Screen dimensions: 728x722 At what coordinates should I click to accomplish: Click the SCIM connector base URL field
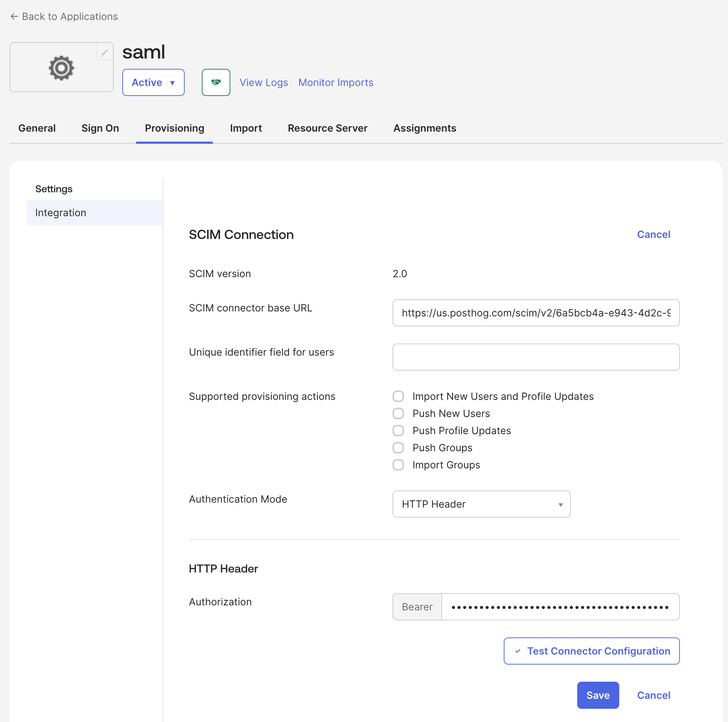point(536,313)
